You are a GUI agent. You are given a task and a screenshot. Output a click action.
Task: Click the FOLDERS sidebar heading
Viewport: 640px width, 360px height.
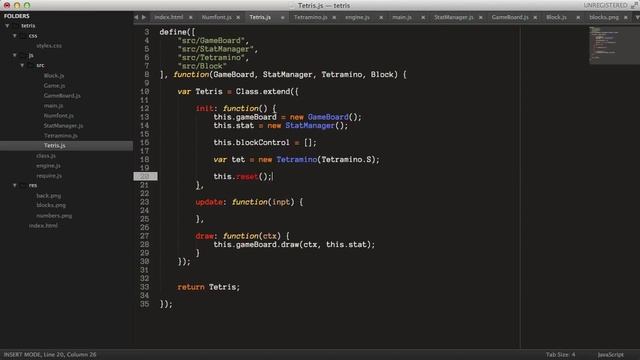(x=17, y=16)
